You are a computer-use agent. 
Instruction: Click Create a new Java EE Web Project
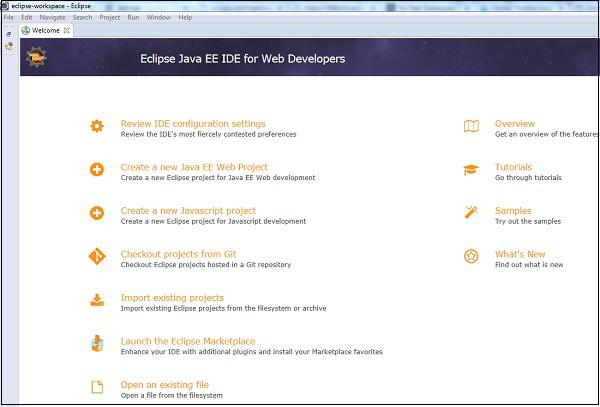(194, 167)
